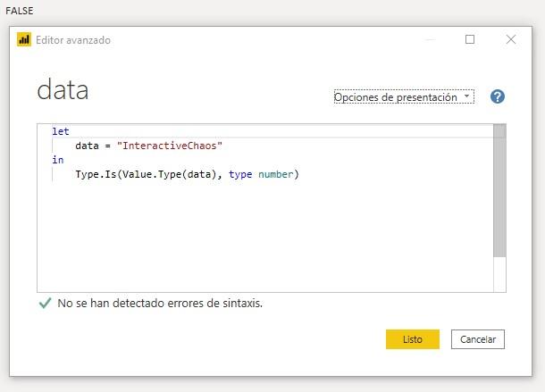The image size is (545, 392).
Task: Maximize the Editor avanzado window
Action: pyautogui.click(x=470, y=40)
